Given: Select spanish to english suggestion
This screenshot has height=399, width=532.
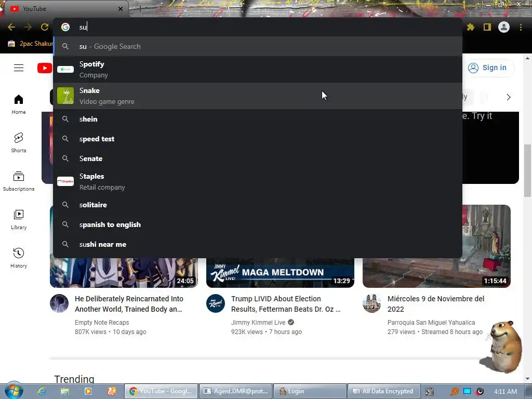Looking at the screenshot, I should (x=258, y=224).
